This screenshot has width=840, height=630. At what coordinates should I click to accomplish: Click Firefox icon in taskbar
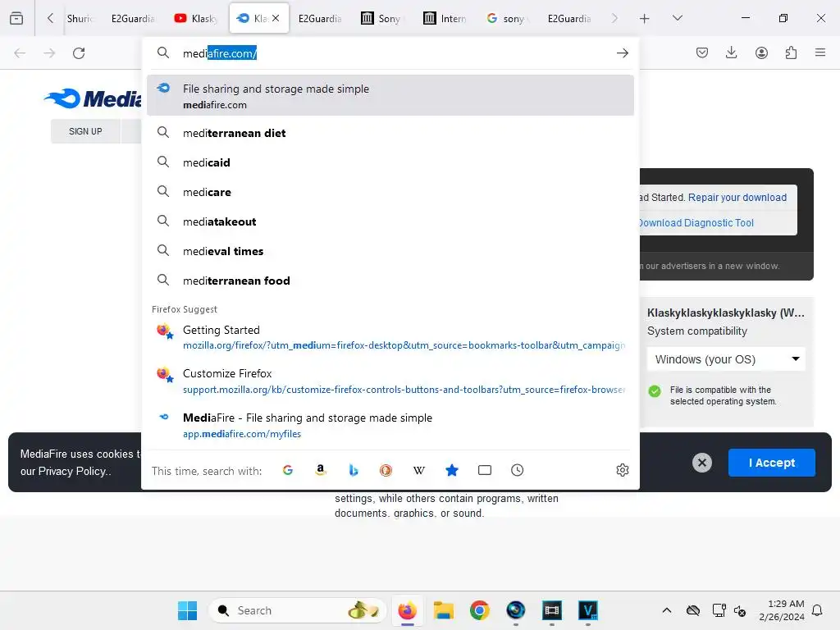(407, 610)
